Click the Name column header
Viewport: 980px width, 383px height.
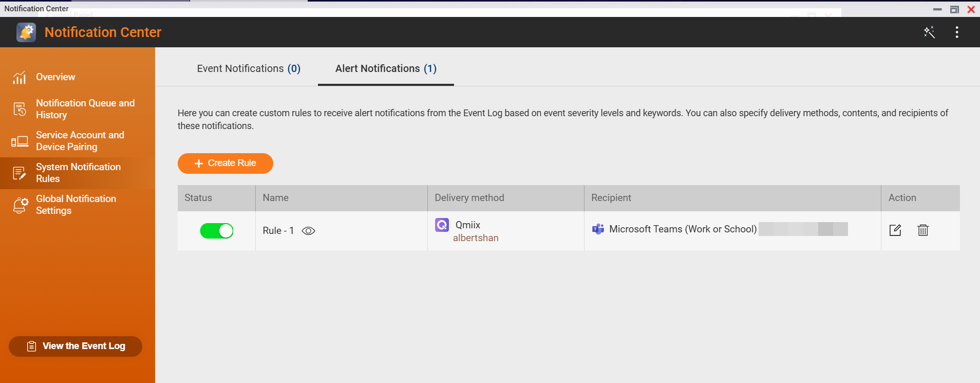tap(276, 198)
